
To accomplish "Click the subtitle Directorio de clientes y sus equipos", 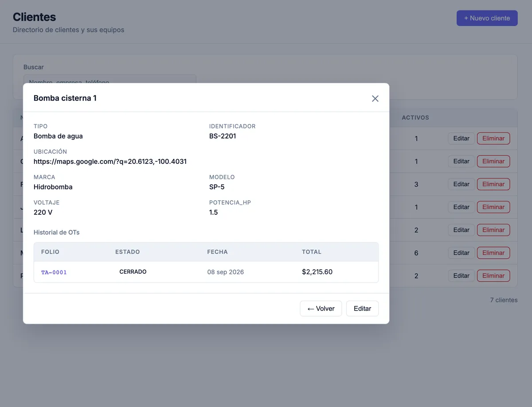I will (68, 30).
